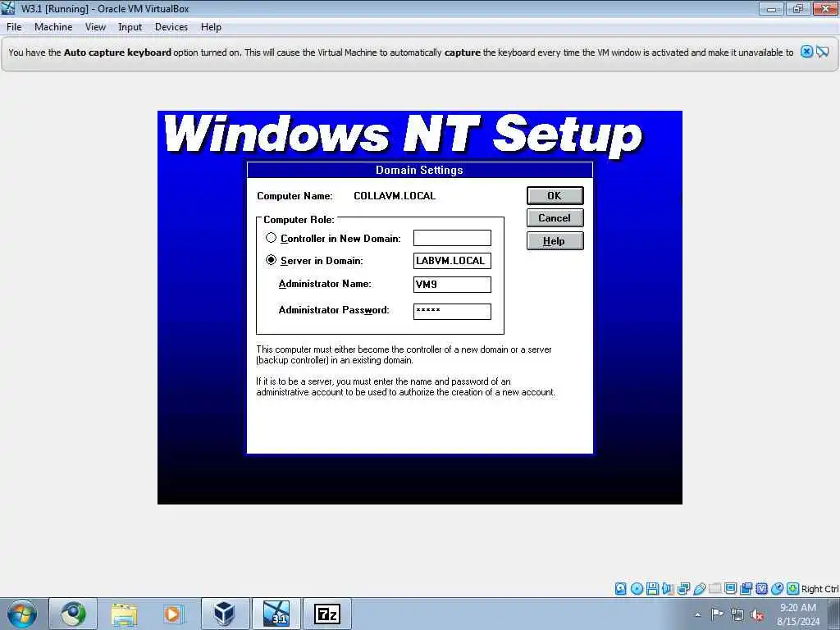Screen dimensions: 840x630
Task: Open the File menu
Action: pyautogui.click(x=14, y=27)
